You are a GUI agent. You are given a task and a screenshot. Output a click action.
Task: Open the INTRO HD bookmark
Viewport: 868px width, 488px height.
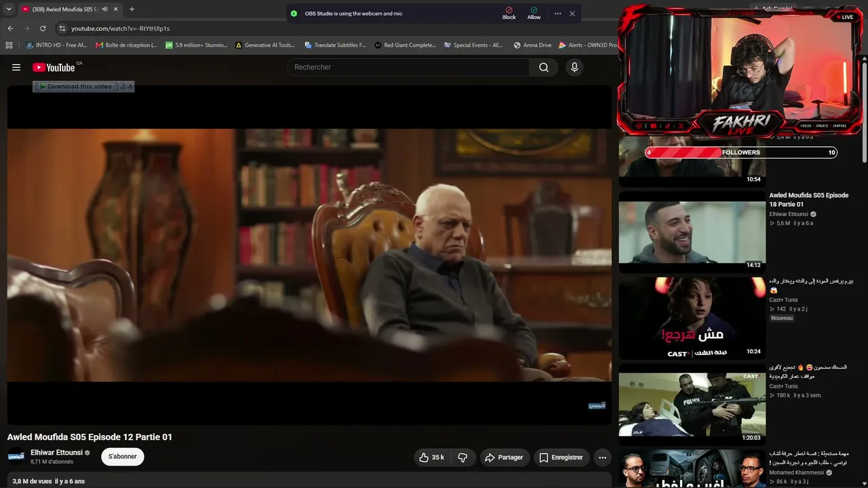coord(56,45)
